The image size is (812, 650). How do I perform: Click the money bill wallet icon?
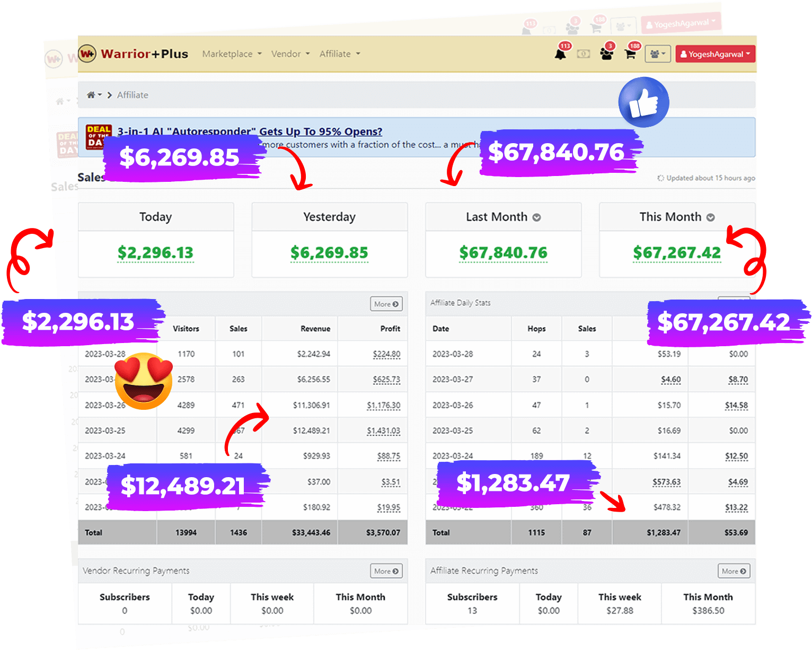coord(584,54)
